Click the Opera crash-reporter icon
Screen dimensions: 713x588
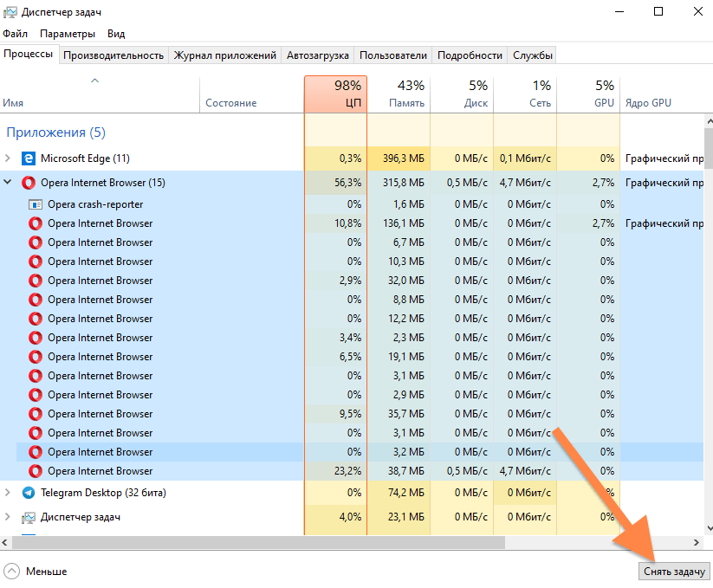tap(36, 204)
